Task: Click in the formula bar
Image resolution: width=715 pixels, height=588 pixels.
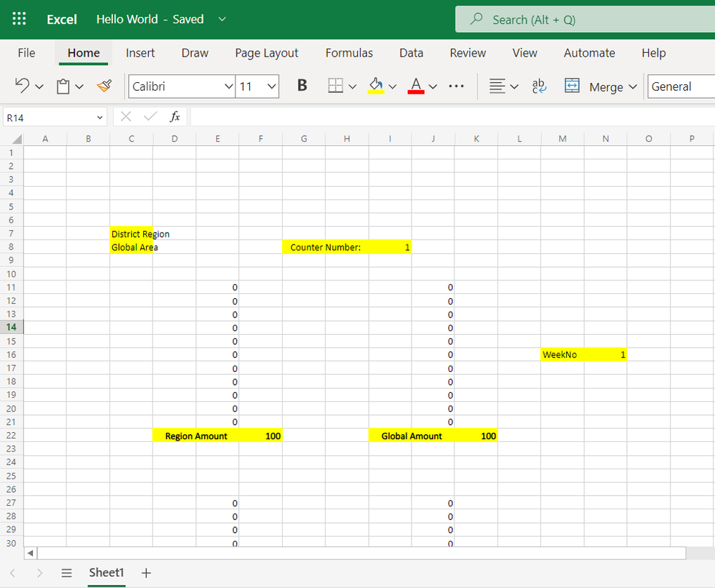Action: 452,117
